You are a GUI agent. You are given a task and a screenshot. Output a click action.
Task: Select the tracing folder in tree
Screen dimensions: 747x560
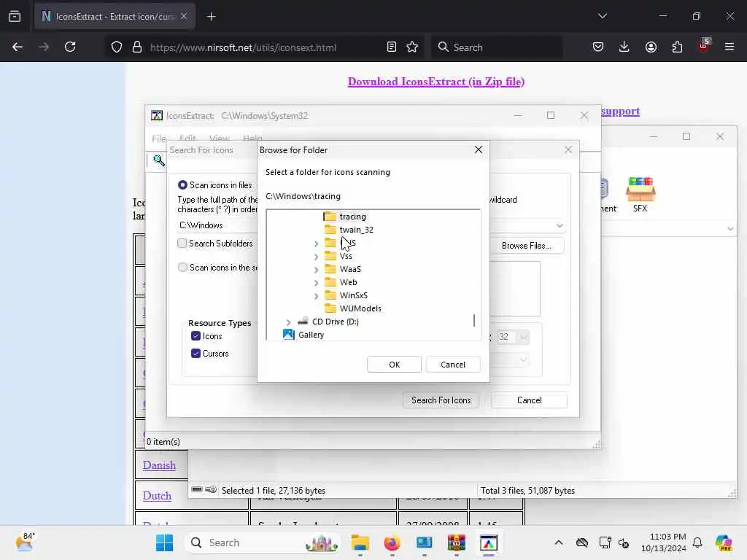coord(352,217)
